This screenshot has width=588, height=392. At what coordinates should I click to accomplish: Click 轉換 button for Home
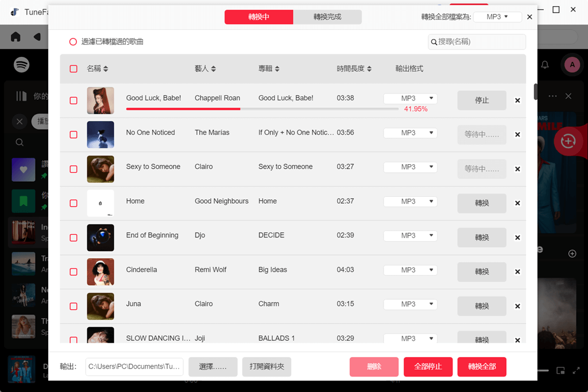[482, 203]
